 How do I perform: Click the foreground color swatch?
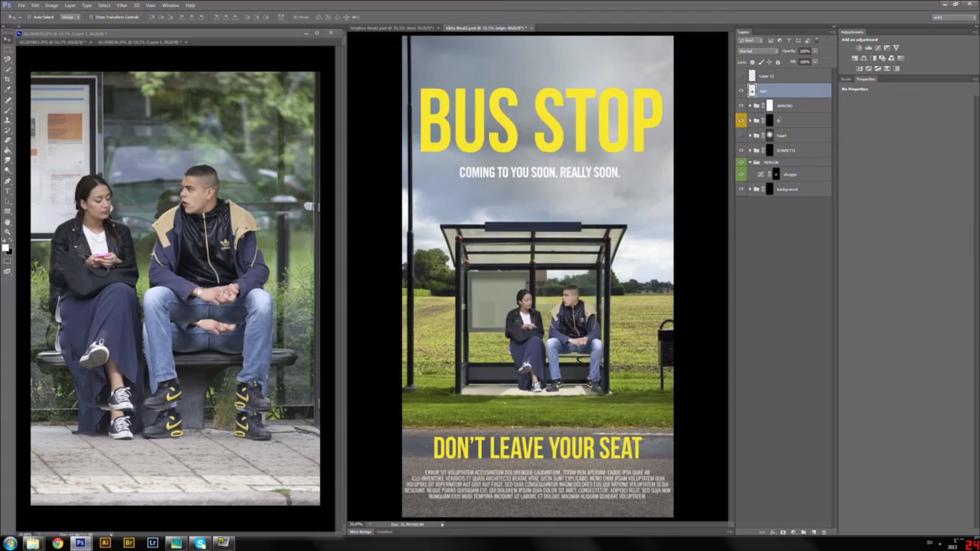(5, 248)
